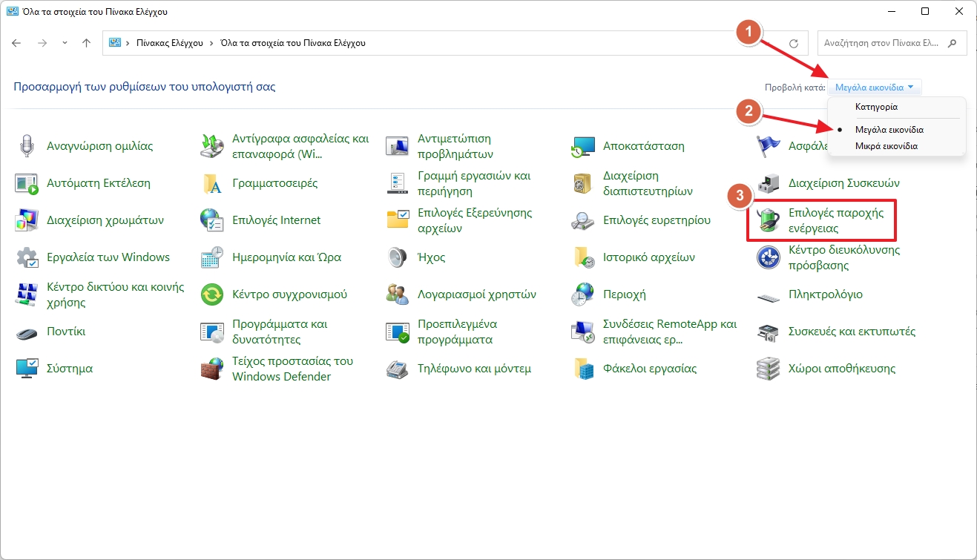Click the Ήχος speaker icon
Image resolution: width=977 pixels, height=560 pixels.
pyautogui.click(x=398, y=257)
